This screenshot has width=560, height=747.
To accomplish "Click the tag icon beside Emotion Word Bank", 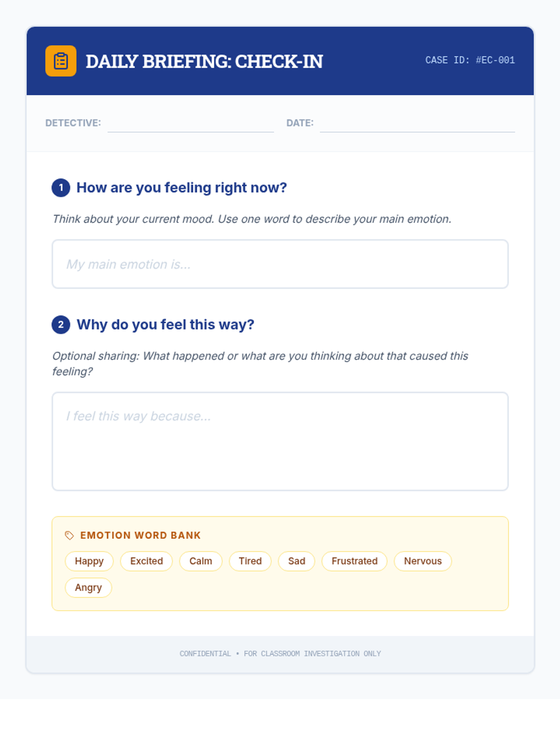I will tap(70, 536).
